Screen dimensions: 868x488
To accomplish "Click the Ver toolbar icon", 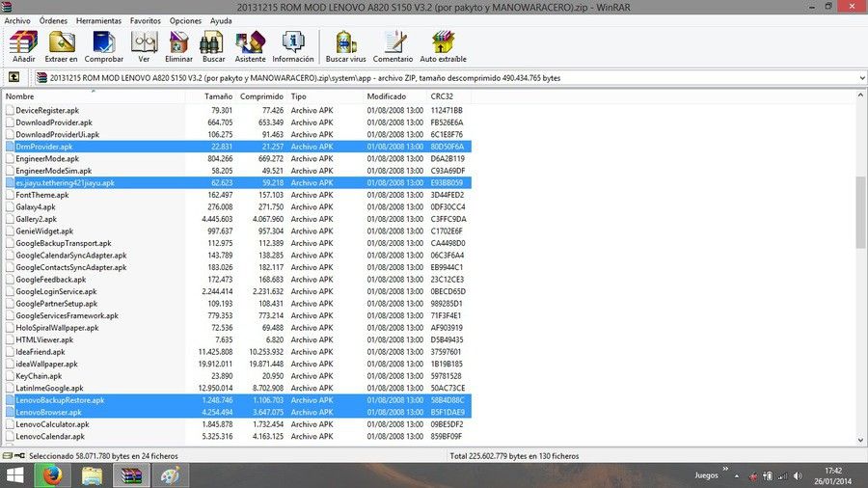I will click(144, 47).
